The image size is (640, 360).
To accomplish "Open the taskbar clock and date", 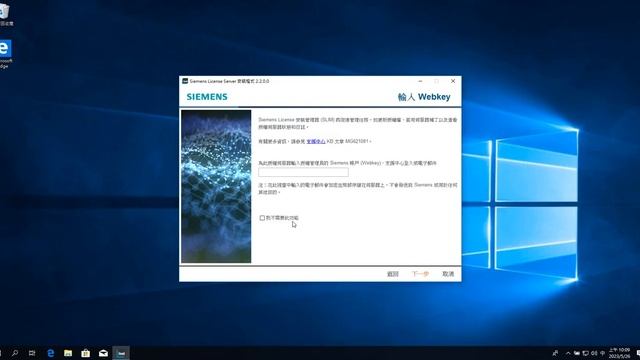I will point(620,353).
